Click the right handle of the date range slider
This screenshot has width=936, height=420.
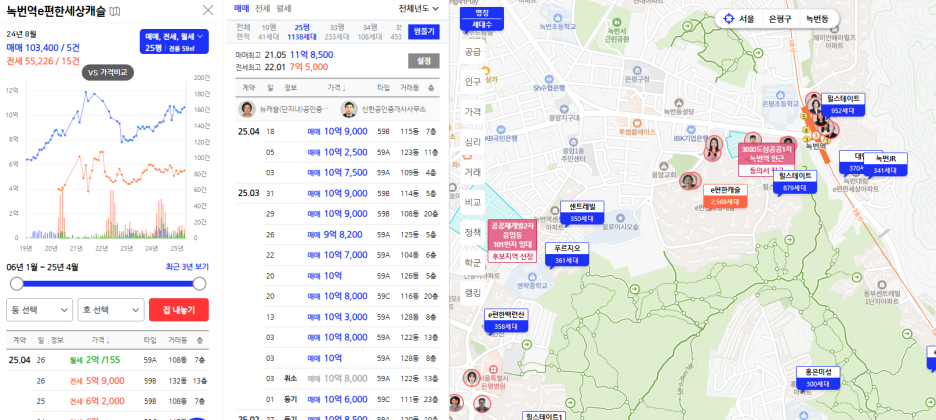pos(199,283)
